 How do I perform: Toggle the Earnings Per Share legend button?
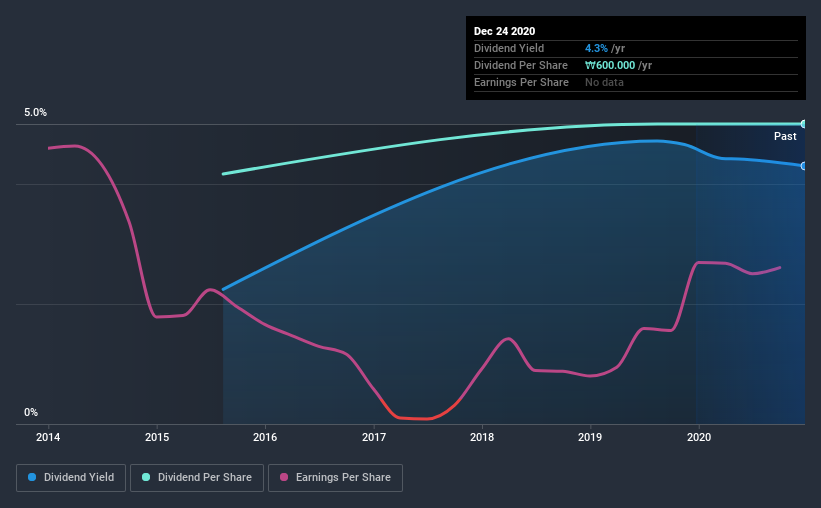click(336, 478)
